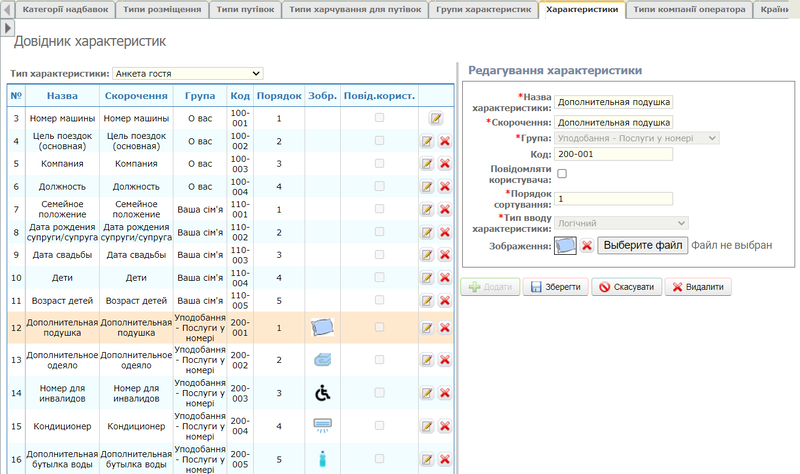This screenshot has width=800, height=474.
Task: Delete the Компания row
Action: click(445, 163)
